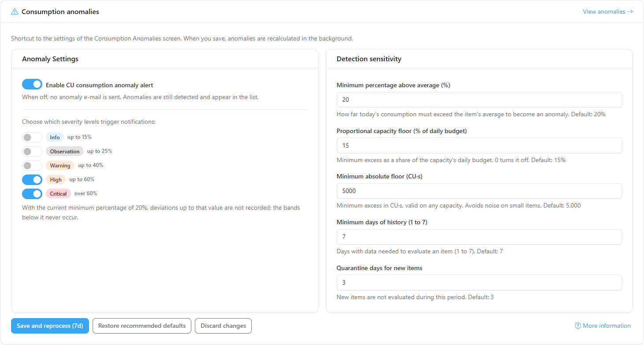Image resolution: width=644 pixels, height=345 pixels.
Task: Click the Observation severity badge
Action: (x=65, y=151)
